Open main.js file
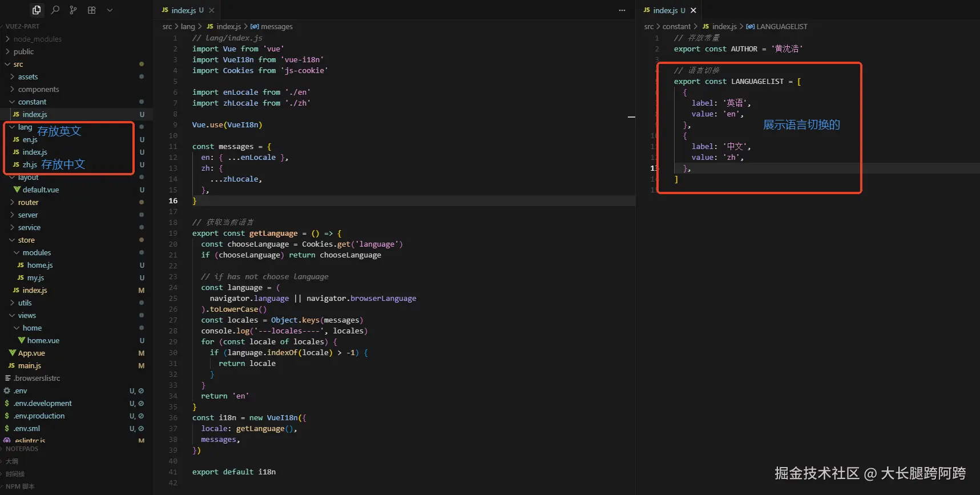Screen dimensions: 980x495 [76, 365]
